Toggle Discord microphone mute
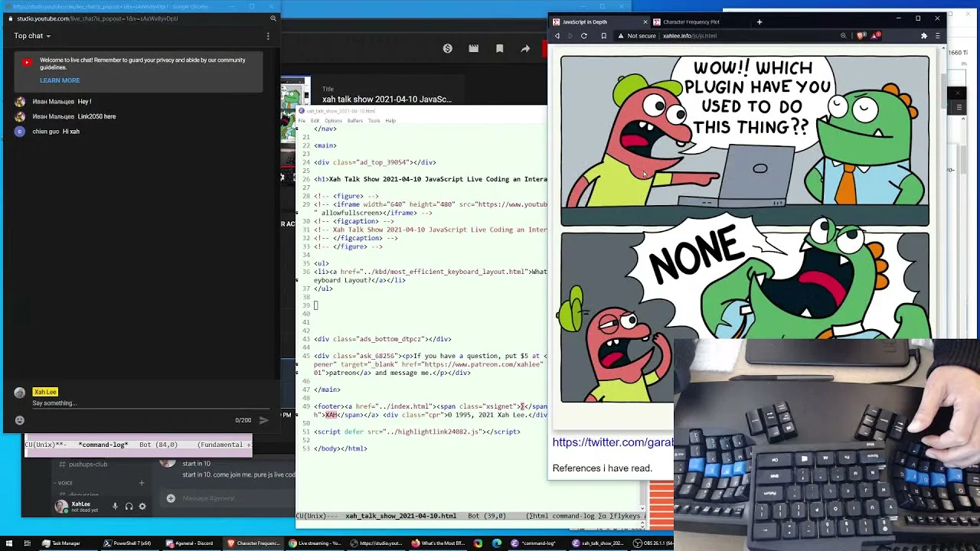 [115, 506]
